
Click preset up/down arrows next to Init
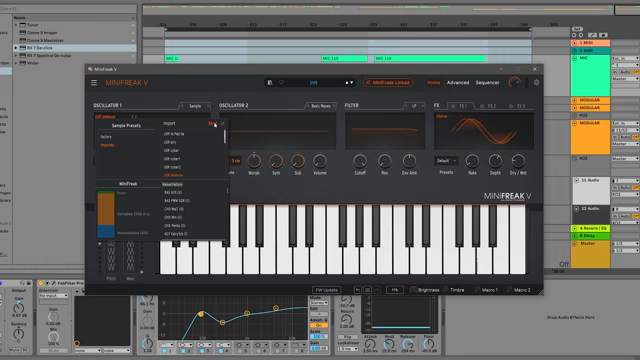(x=349, y=82)
